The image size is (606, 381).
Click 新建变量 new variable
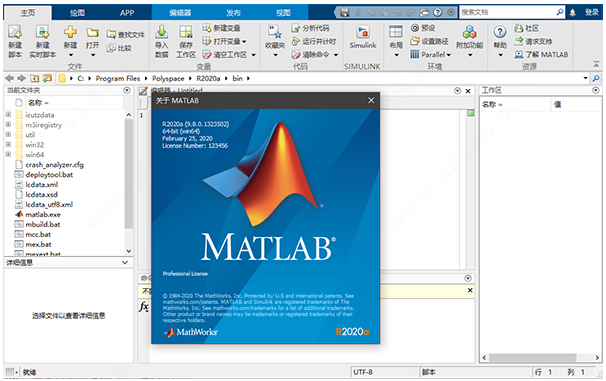tap(221, 28)
